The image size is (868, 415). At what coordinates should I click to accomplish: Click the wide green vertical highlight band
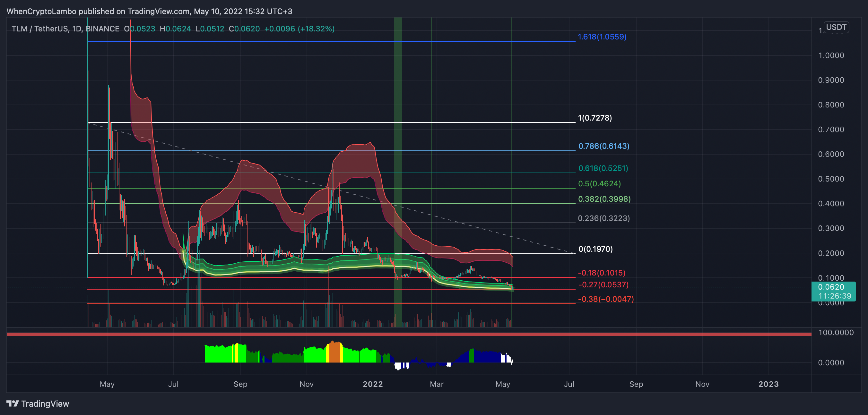[x=398, y=172]
